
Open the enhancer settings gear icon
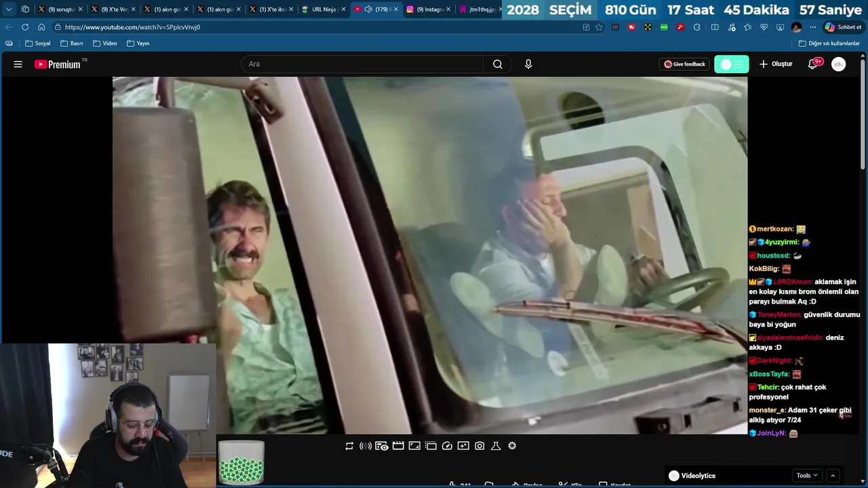[x=512, y=446]
